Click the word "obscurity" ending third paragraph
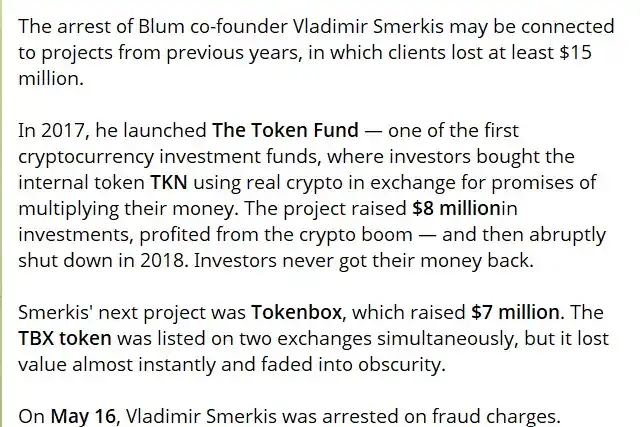This screenshot has width=640, height=427. [402, 365]
